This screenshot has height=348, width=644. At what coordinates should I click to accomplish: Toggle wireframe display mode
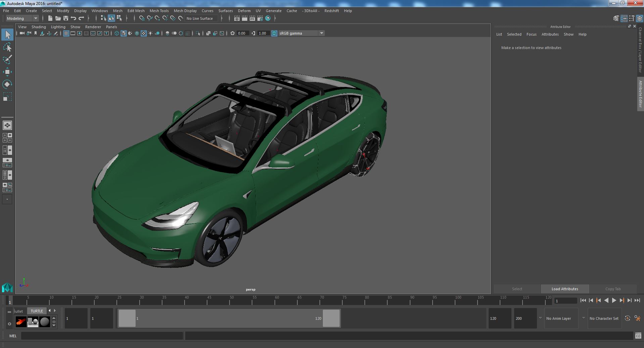click(117, 33)
